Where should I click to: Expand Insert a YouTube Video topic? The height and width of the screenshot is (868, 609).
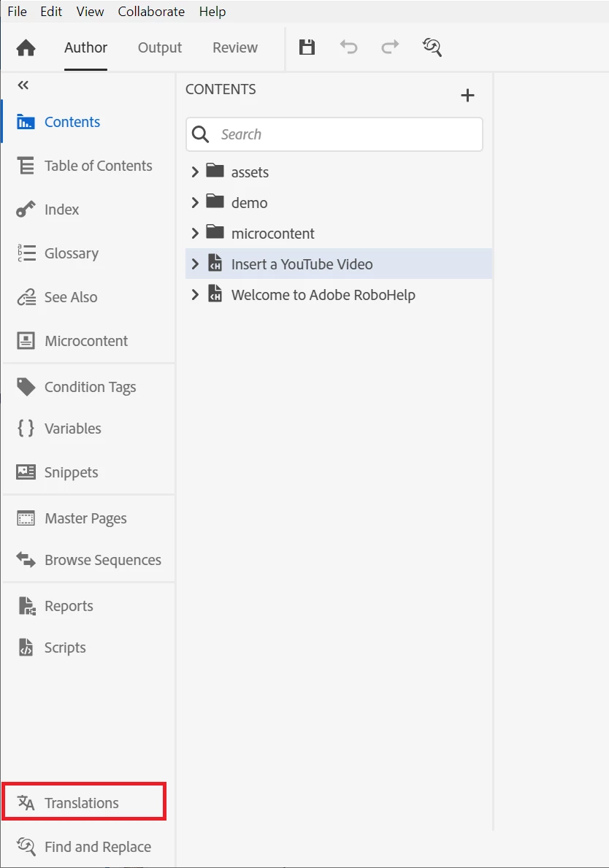pos(195,264)
